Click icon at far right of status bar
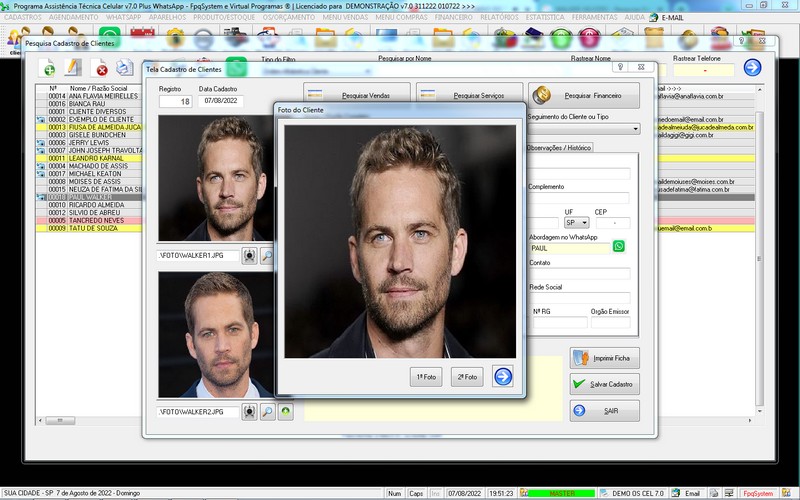The width and height of the screenshot is (800, 500). point(786,493)
